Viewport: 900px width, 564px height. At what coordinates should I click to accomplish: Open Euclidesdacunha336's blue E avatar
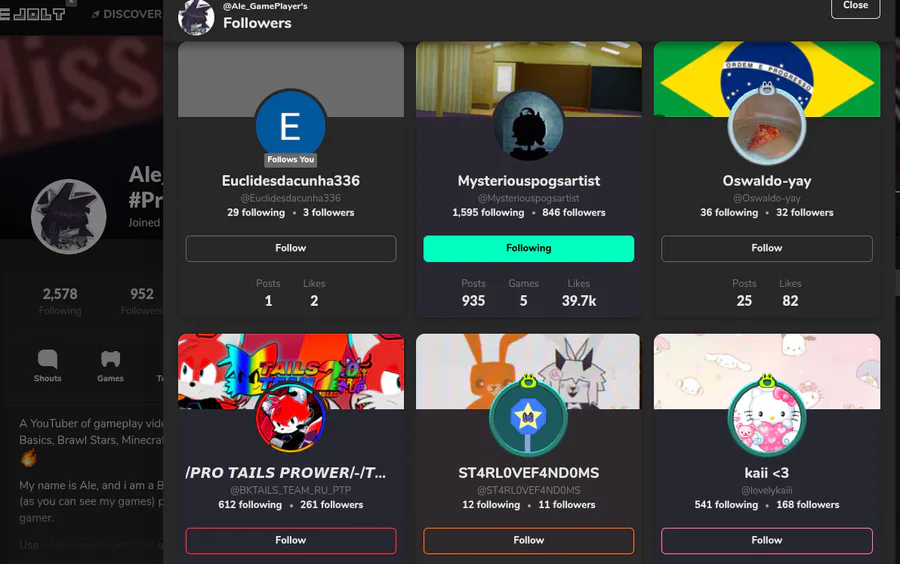pos(290,126)
